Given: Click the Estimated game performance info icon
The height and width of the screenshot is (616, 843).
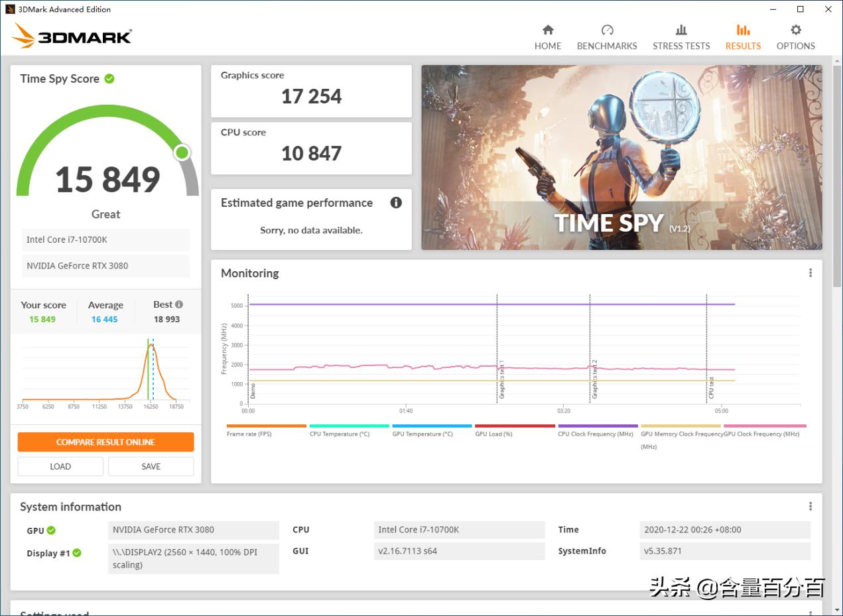Looking at the screenshot, I should 396,203.
